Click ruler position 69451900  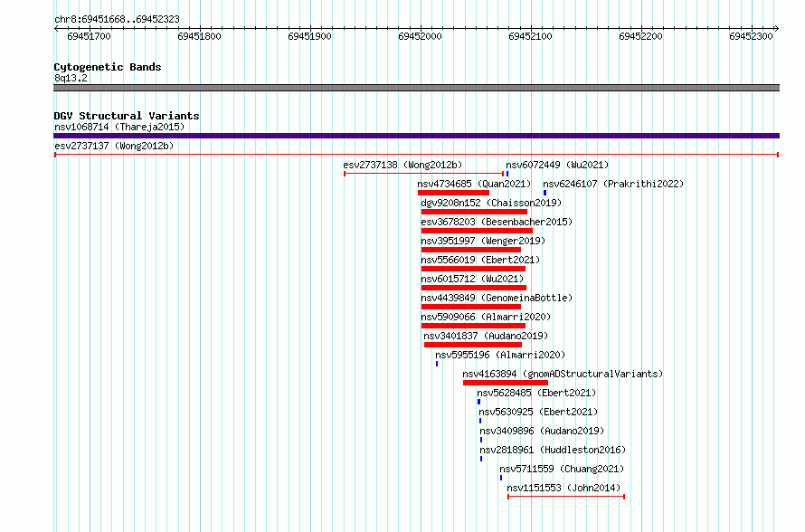[x=309, y=36]
